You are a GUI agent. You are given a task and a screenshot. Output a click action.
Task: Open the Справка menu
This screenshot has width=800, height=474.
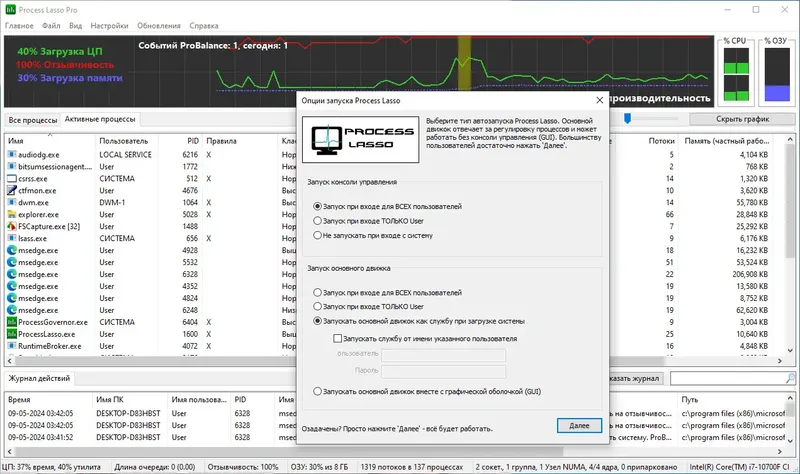pos(204,26)
